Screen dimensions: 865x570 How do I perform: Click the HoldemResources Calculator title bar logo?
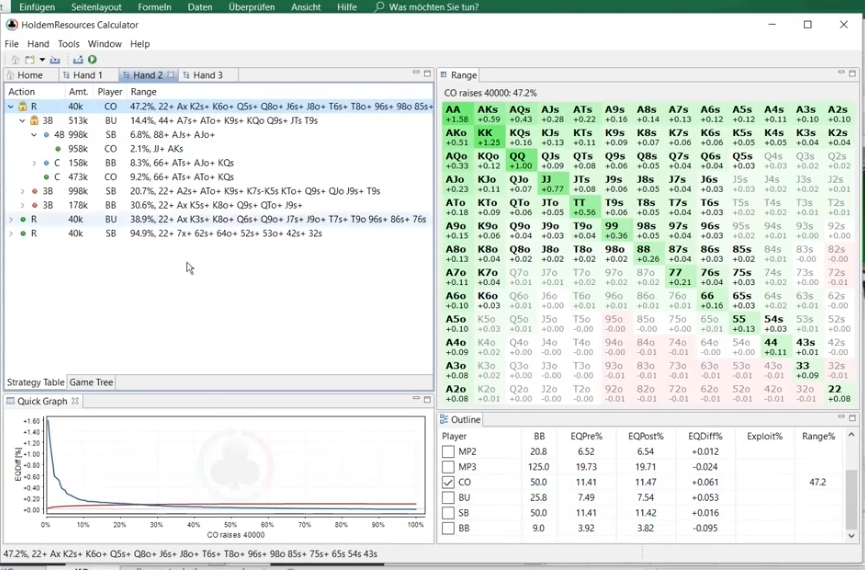pos(12,25)
